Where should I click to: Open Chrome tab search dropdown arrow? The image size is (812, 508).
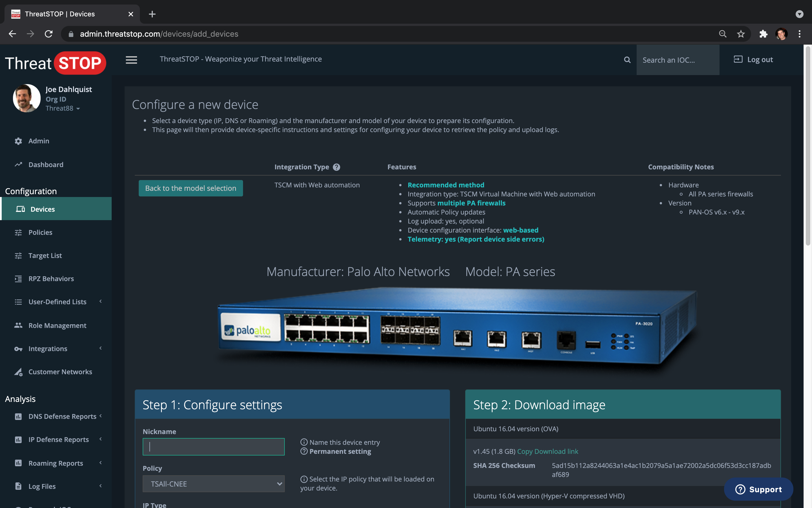(x=800, y=14)
